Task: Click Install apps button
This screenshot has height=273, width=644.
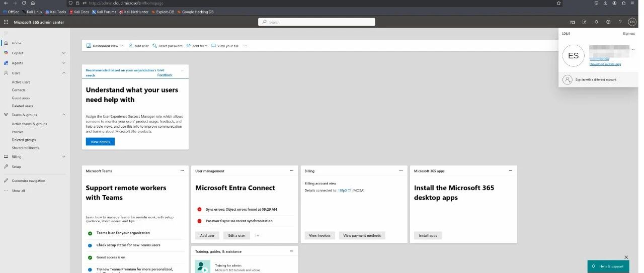Action: click(x=428, y=235)
